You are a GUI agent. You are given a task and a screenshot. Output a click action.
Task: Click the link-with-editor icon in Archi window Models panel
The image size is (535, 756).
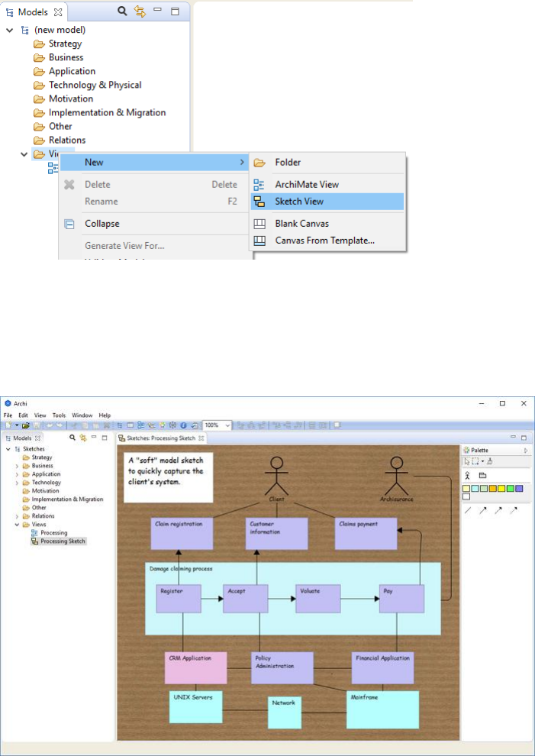(x=83, y=438)
